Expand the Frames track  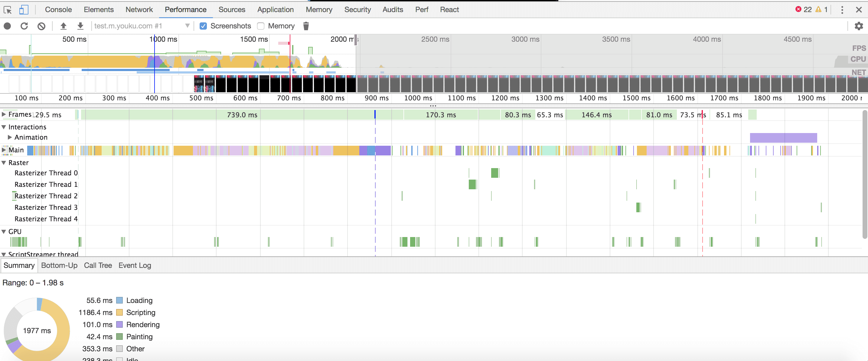point(4,115)
